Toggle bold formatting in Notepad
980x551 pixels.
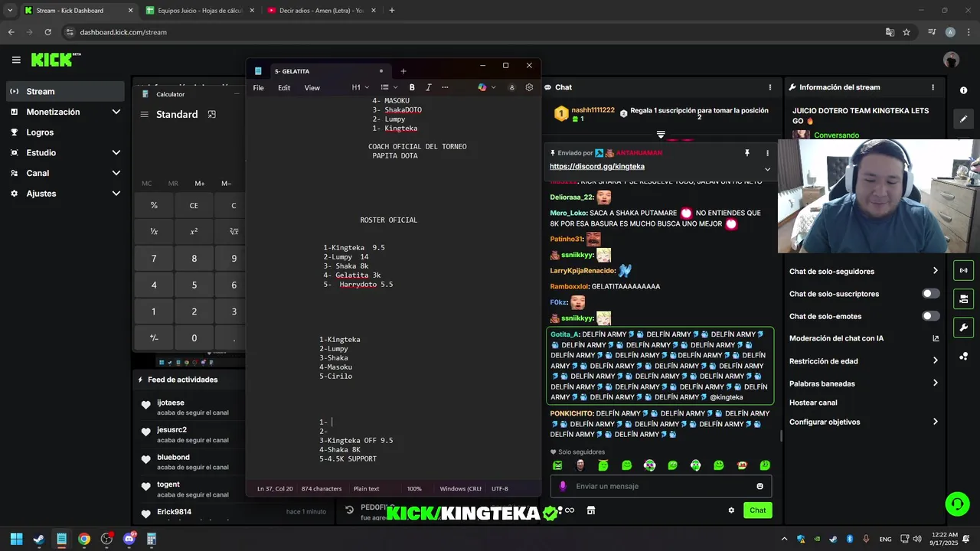pos(412,87)
